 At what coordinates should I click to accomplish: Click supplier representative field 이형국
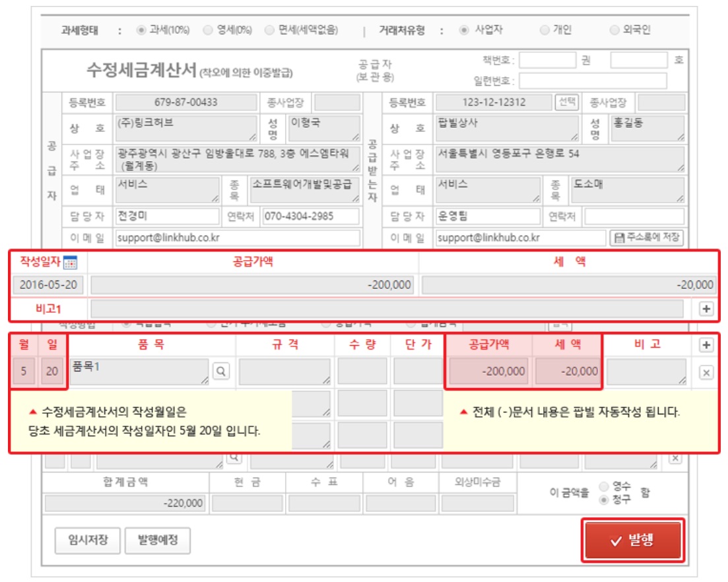click(324, 128)
